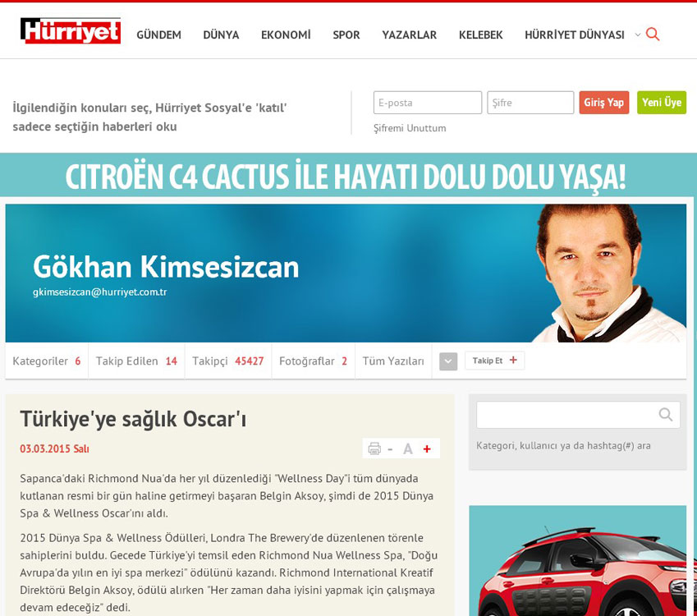Open the Fotoğraflar 2 tab
Viewport: 697px width, 616px height.
click(313, 361)
